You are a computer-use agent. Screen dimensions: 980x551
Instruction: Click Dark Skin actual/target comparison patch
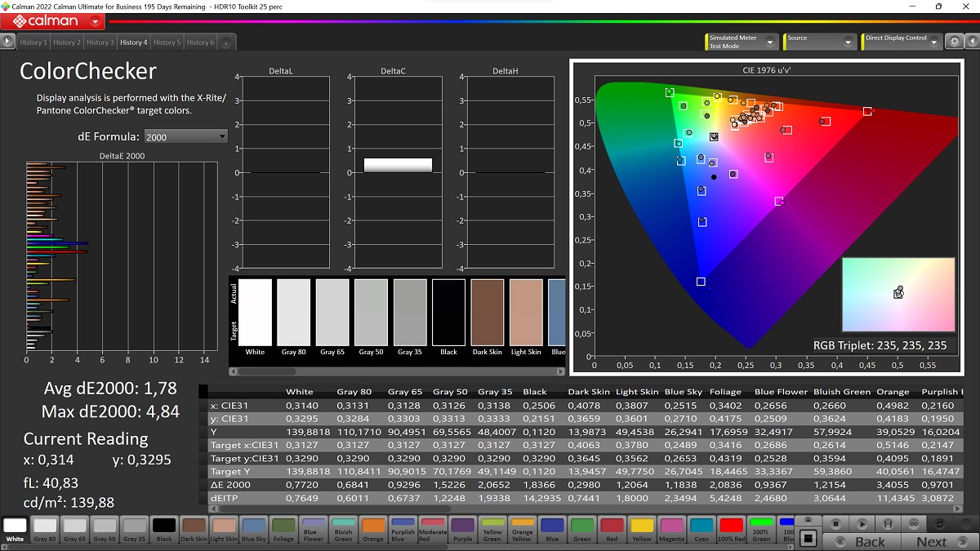click(488, 312)
